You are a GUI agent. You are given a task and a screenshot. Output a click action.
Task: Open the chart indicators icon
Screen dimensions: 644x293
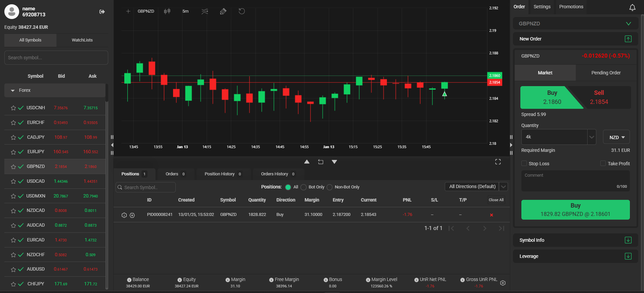(x=205, y=11)
